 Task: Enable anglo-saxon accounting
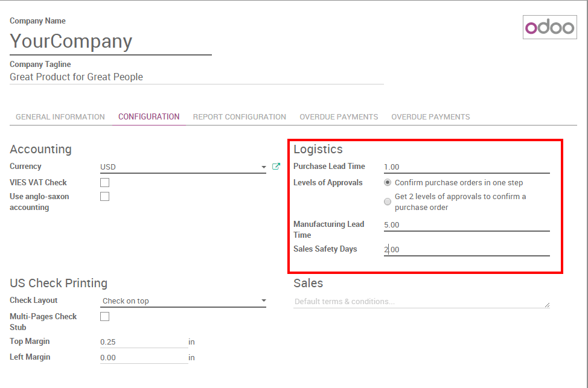pyautogui.click(x=104, y=196)
